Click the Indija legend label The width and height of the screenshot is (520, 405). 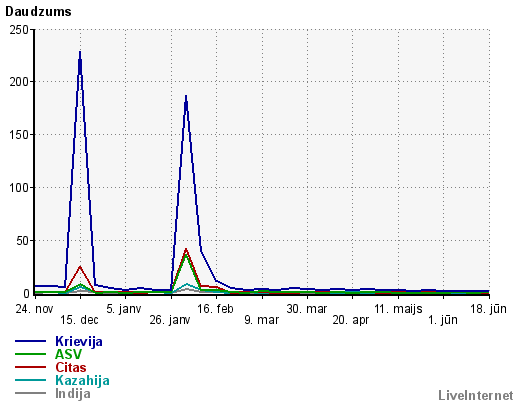coord(73,393)
